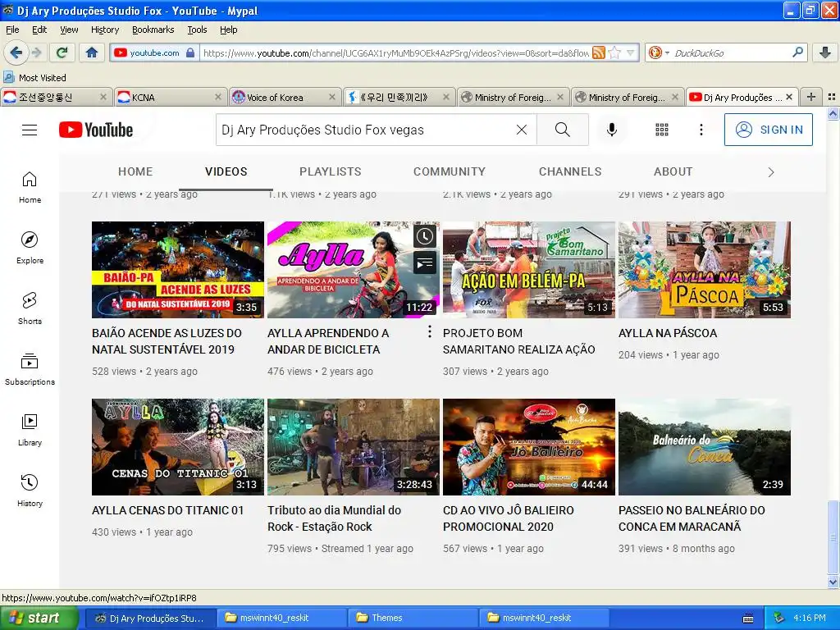840x630 pixels.
Task: Click the YouTube logo
Action: pos(96,130)
